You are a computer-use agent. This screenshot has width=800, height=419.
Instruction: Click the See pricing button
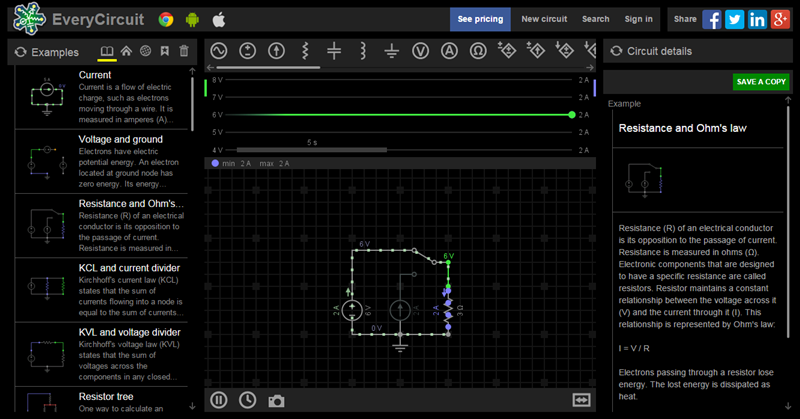pos(480,19)
